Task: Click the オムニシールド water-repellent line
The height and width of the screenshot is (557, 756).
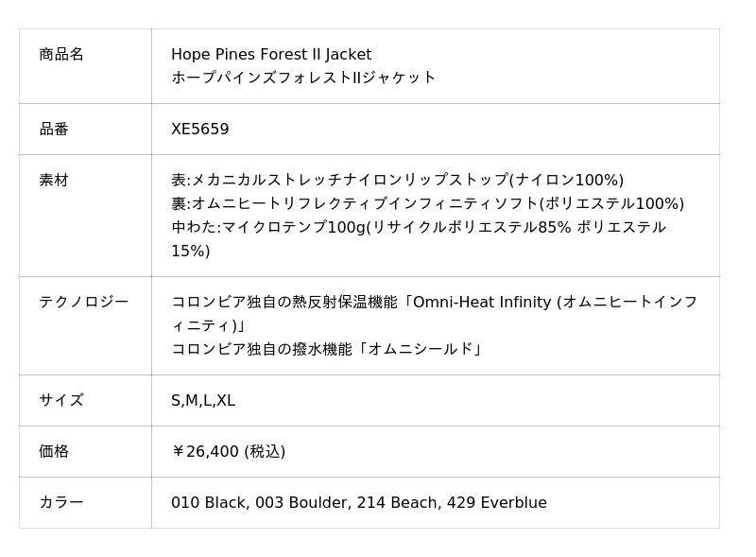Action: coord(327,350)
